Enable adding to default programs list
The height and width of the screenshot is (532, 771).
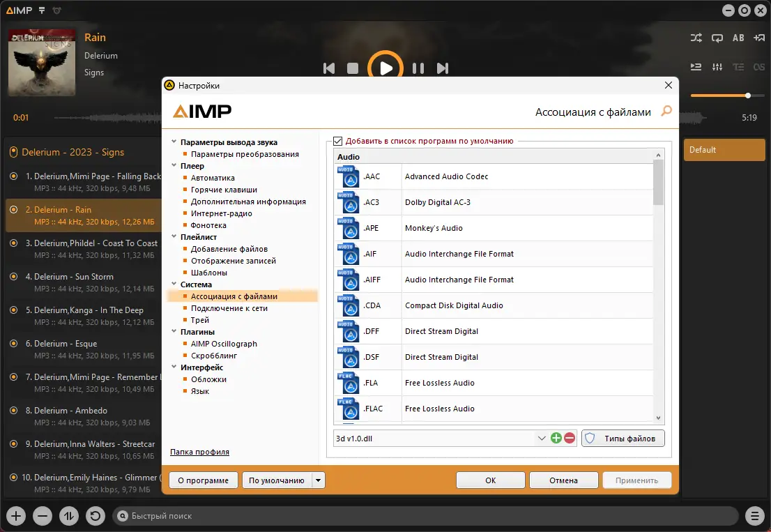point(338,141)
